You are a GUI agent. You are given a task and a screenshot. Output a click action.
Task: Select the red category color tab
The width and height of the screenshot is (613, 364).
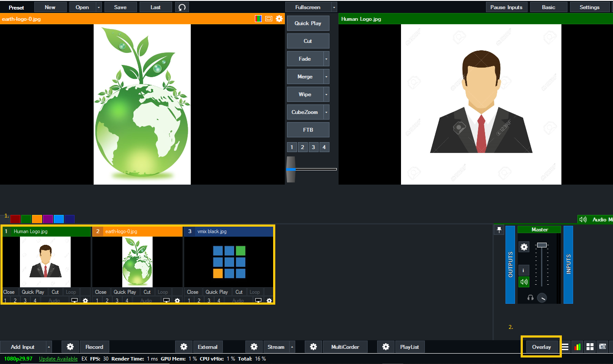16,219
